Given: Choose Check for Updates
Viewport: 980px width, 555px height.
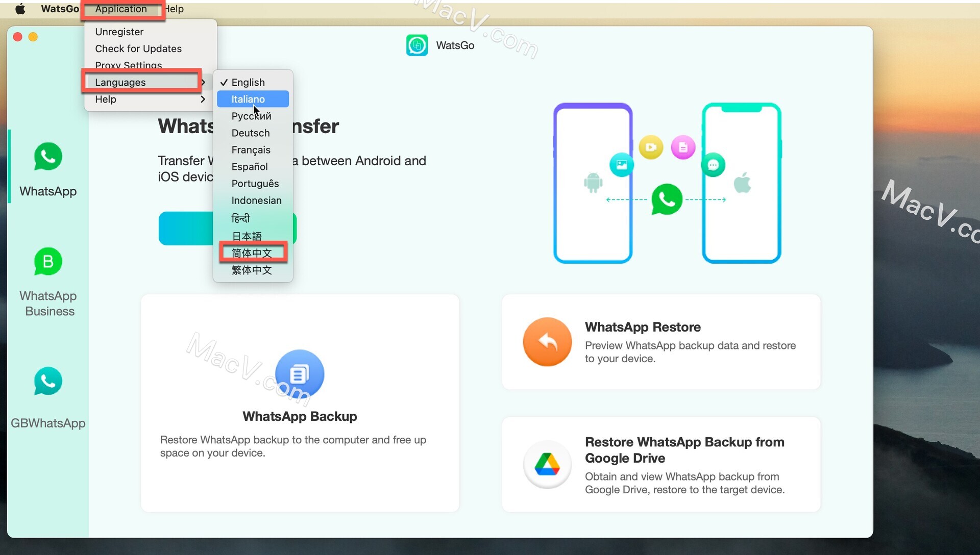Looking at the screenshot, I should (138, 48).
